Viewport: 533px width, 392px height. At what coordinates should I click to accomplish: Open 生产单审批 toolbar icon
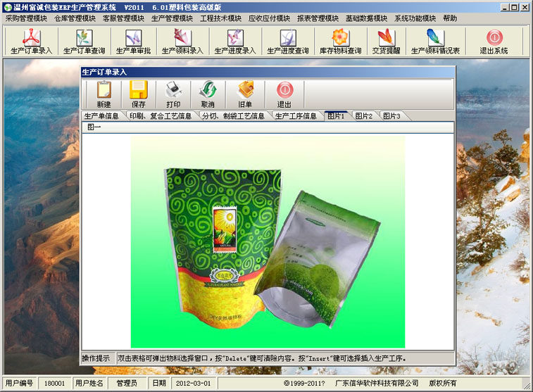click(x=133, y=42)
